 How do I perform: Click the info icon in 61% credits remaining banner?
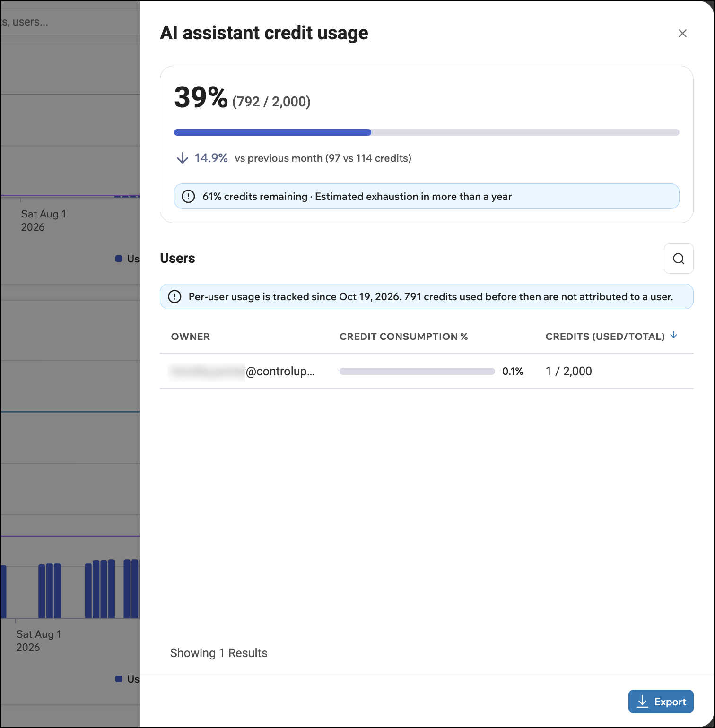click(x=188, y=196)
